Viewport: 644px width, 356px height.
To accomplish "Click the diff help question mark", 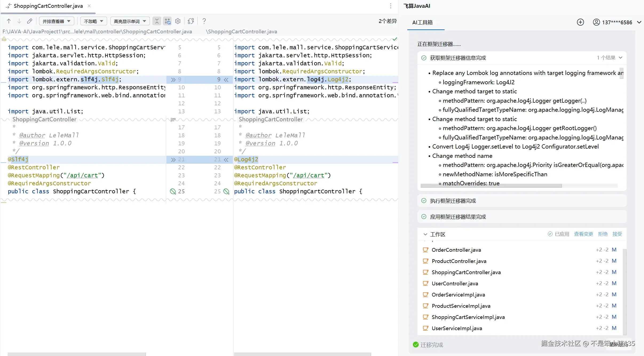I will point(204,21).
